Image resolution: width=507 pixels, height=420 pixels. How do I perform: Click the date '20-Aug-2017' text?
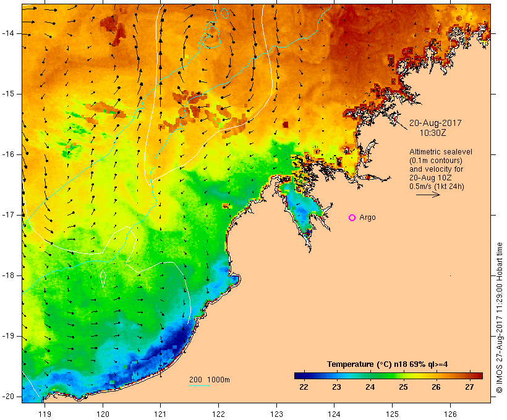click(x=435, y=123)
